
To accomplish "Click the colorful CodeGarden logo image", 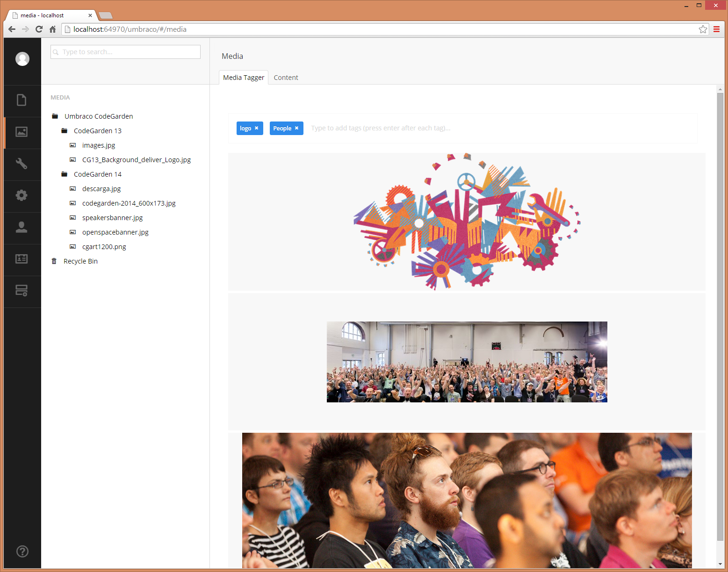I will click(467, 222).
